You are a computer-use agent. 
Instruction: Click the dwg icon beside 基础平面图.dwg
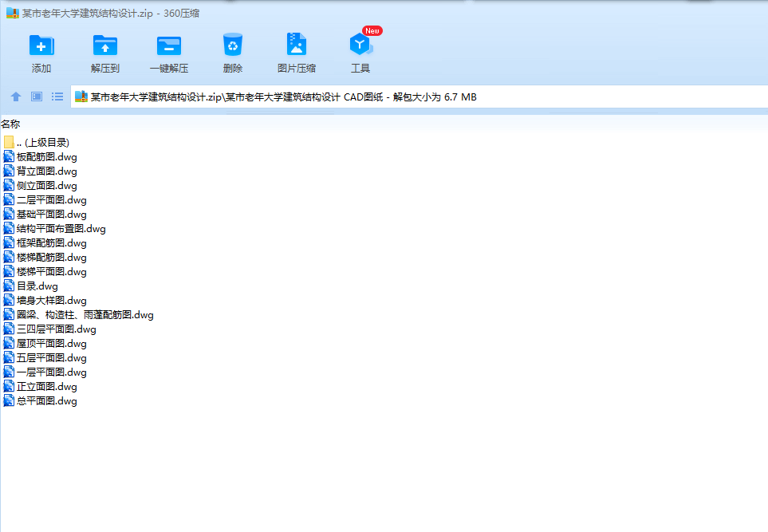coord(9,214)
